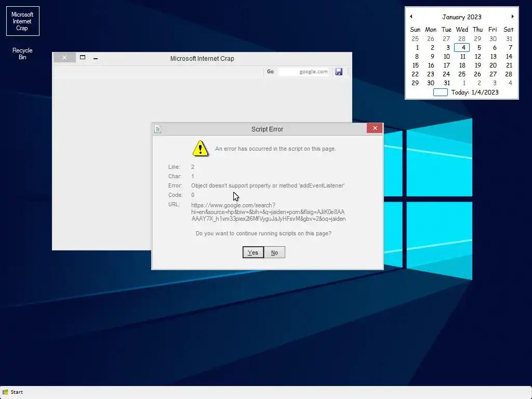Click Yes to continue running scripts
This screenshot has height=399, width=532.
(x=253, y=252)
